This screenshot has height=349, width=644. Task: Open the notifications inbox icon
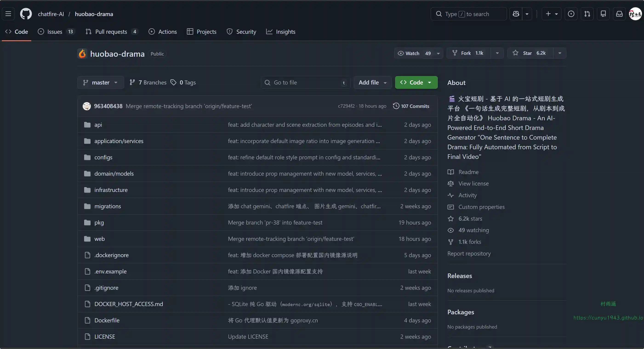(619, 14)
